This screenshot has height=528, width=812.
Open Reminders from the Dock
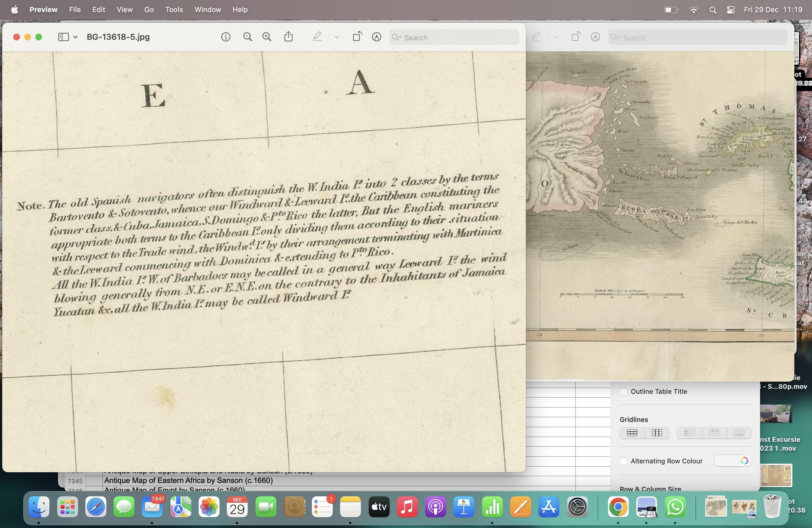(x=322, y=507)
